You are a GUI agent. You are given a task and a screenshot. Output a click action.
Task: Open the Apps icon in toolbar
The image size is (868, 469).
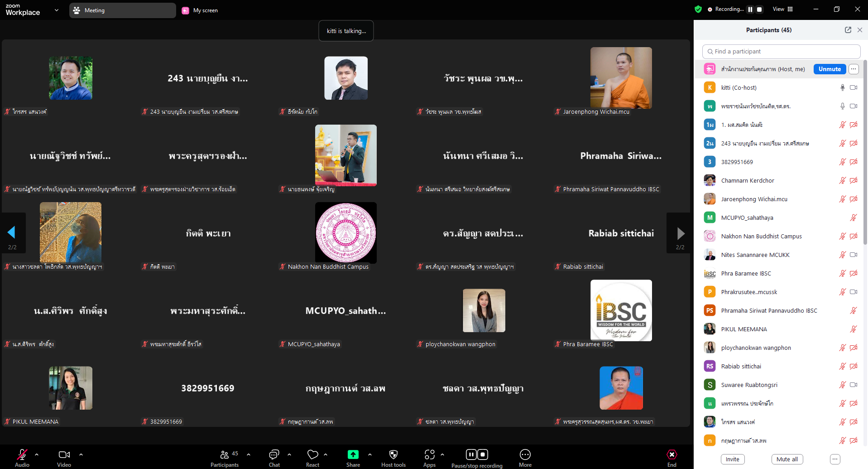pos(429,454)
